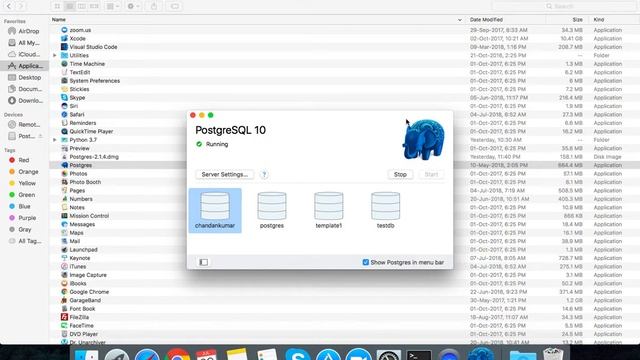Open Server Settings in Postgres window

pyautogui.click(x=224, y=174)
